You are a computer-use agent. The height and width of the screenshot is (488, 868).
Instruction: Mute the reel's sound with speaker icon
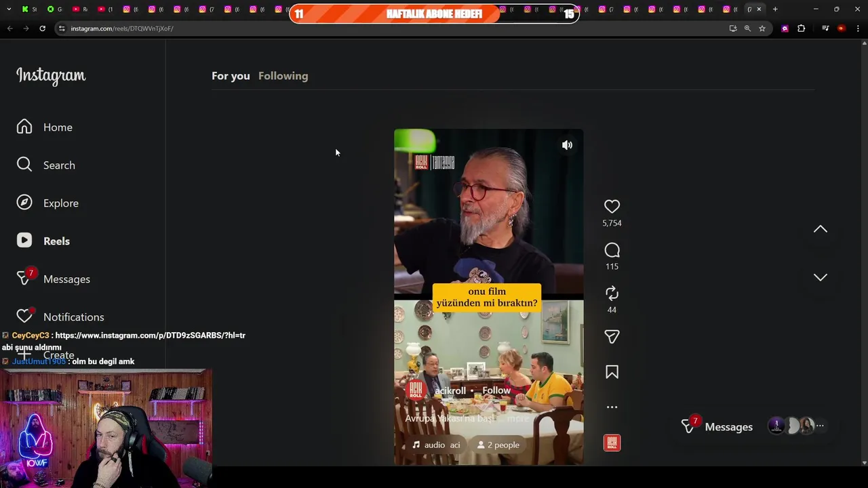click(567, 145)
